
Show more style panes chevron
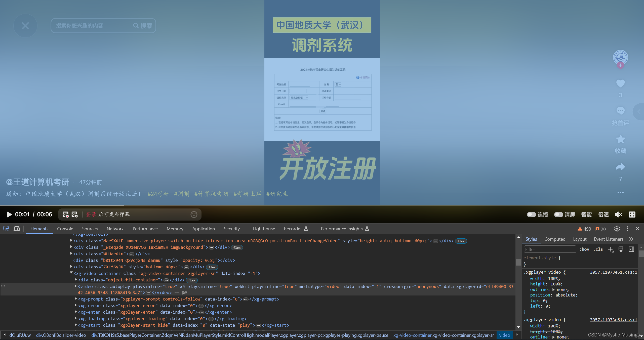(631, 239)
